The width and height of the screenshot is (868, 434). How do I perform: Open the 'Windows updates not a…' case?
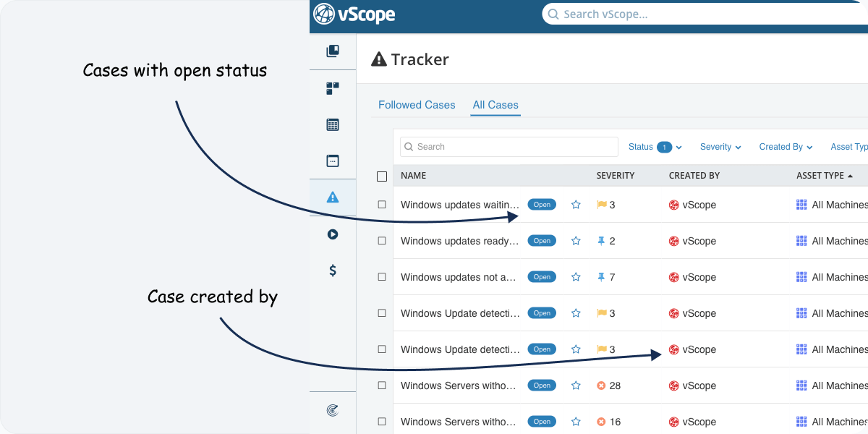pos(460,277)
